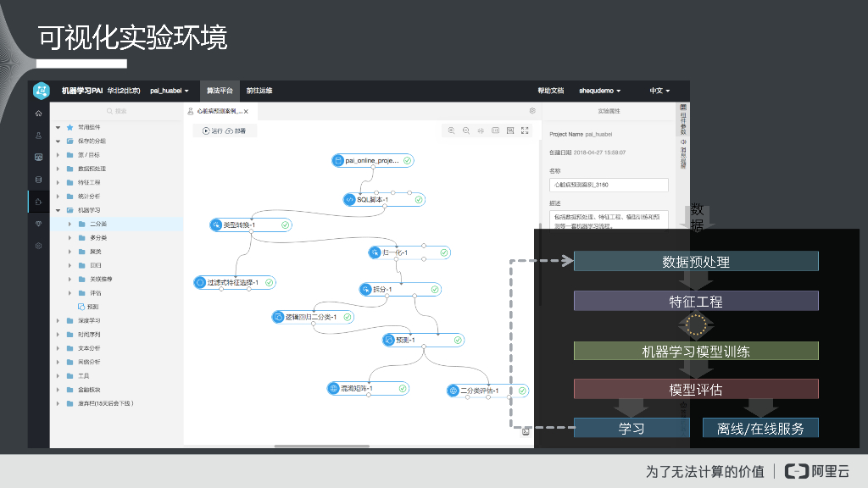Open the settings gear at the left rail bottom

(38, 246)
